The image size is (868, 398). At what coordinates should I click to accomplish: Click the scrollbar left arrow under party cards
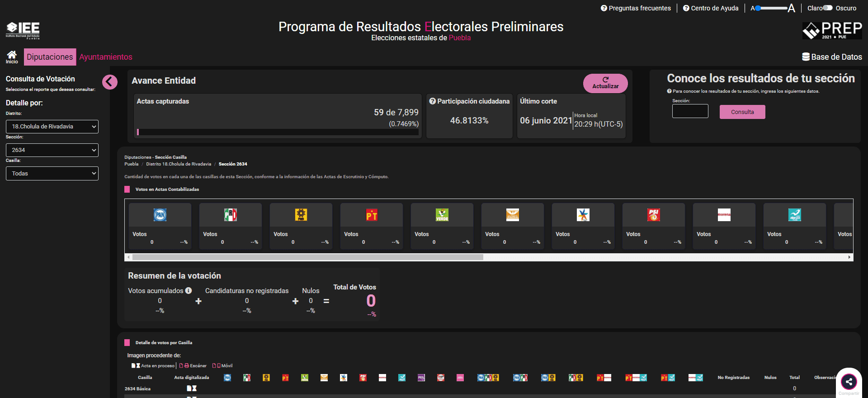tap(128, 257)
